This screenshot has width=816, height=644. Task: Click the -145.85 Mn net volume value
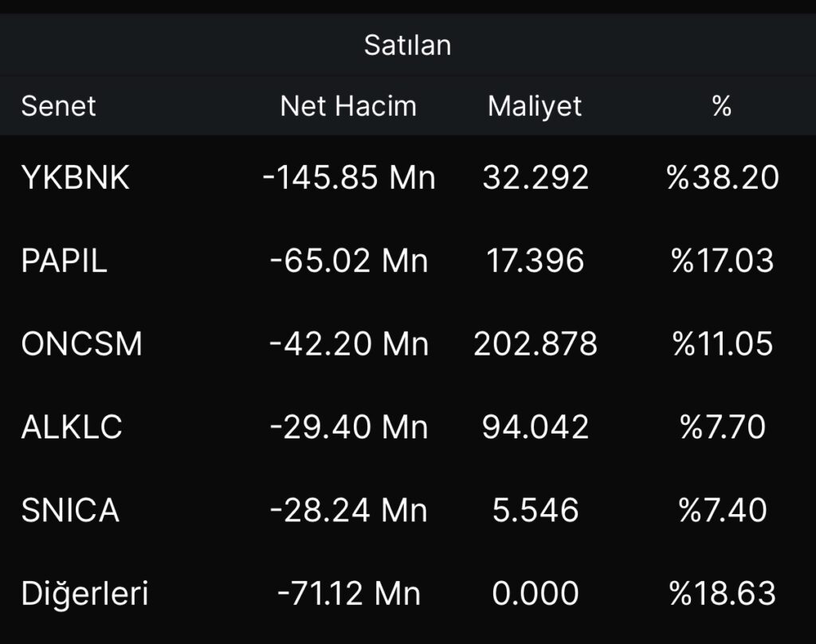click(x=349, y=178)
